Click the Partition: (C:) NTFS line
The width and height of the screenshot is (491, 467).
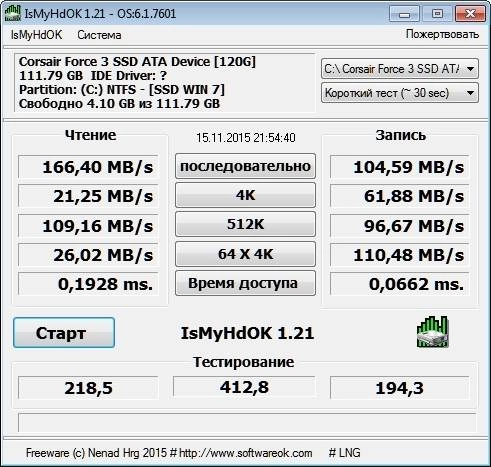pyautogui.click(x=122, y=90)
